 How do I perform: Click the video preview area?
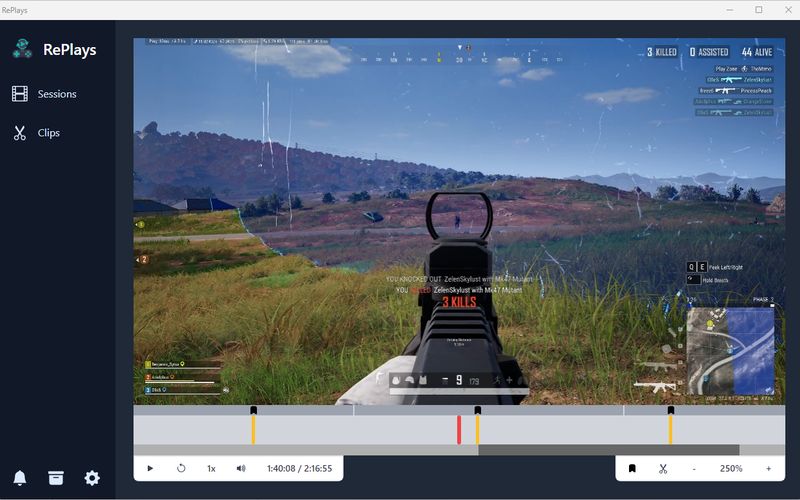click(x=459, y=221)
